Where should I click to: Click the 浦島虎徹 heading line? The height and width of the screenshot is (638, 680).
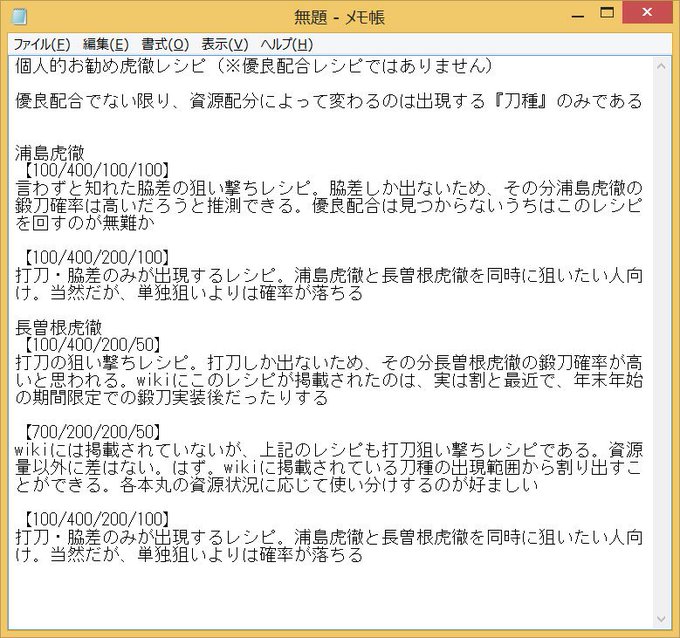[x=49, y=153]
